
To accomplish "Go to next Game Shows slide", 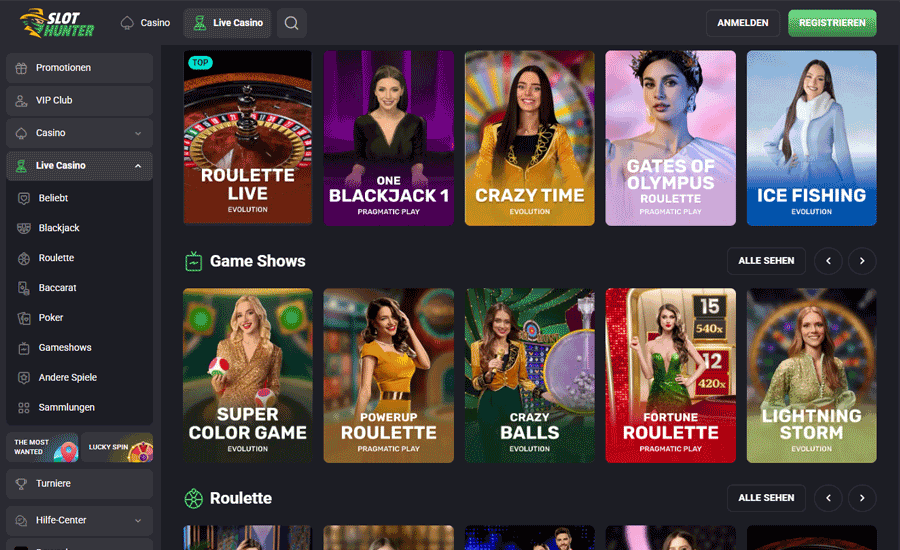I will click(862, 261).
